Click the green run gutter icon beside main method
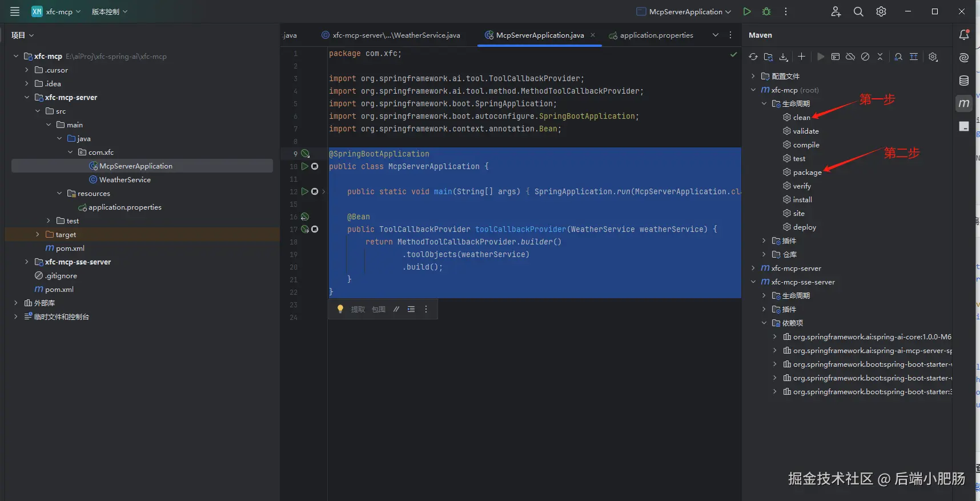Image resolution: width=980 pixels, height=501 pixels. click(304, 191)
